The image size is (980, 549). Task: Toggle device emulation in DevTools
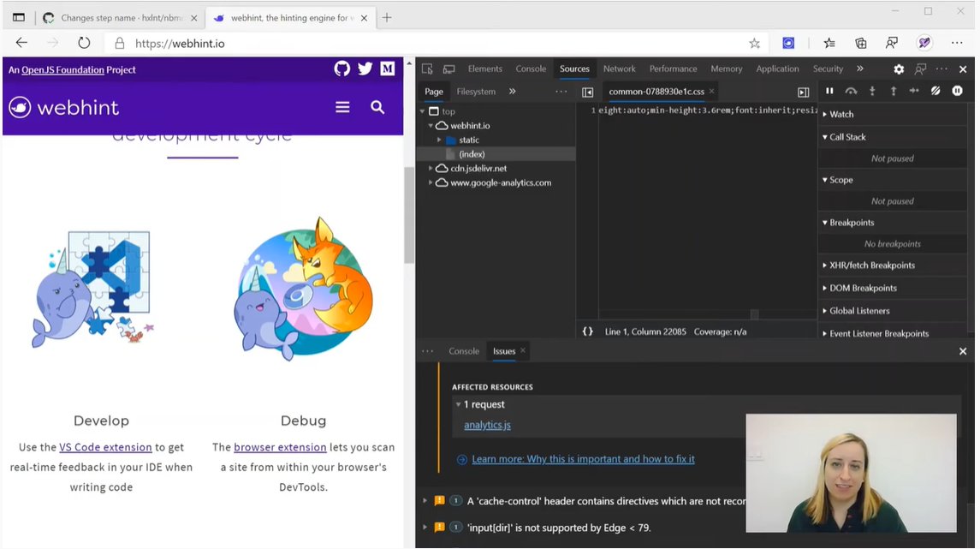point(448,69)
